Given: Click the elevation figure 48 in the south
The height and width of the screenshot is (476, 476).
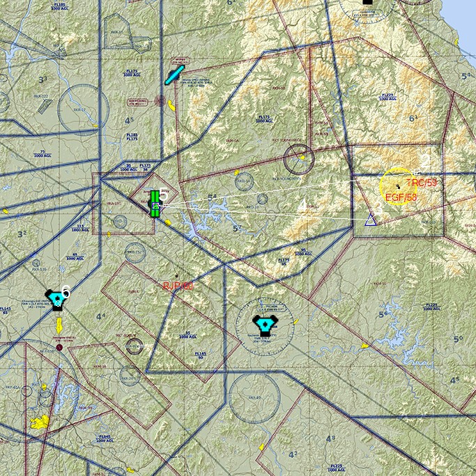Looking at the screenshot, I should (x=330, y=438).
